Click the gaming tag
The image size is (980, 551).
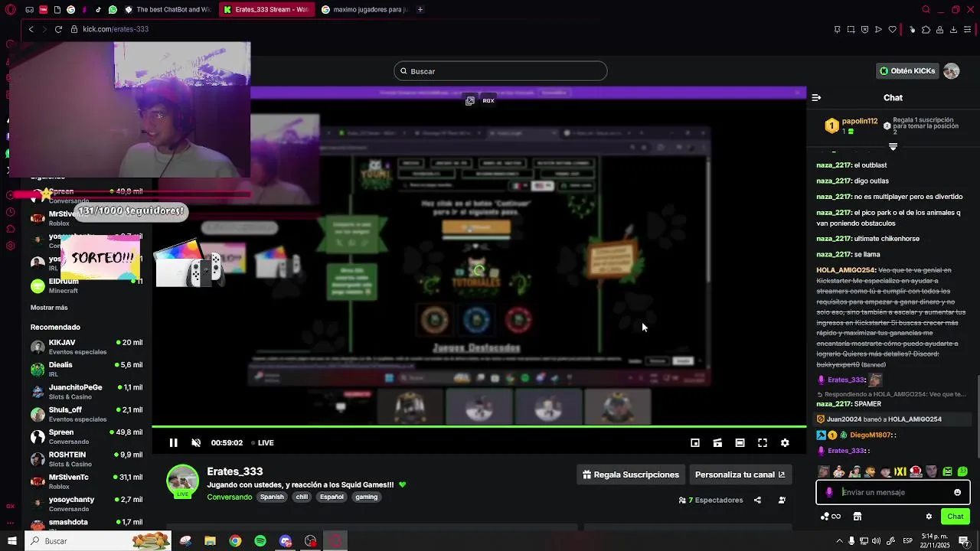(366, 497)
